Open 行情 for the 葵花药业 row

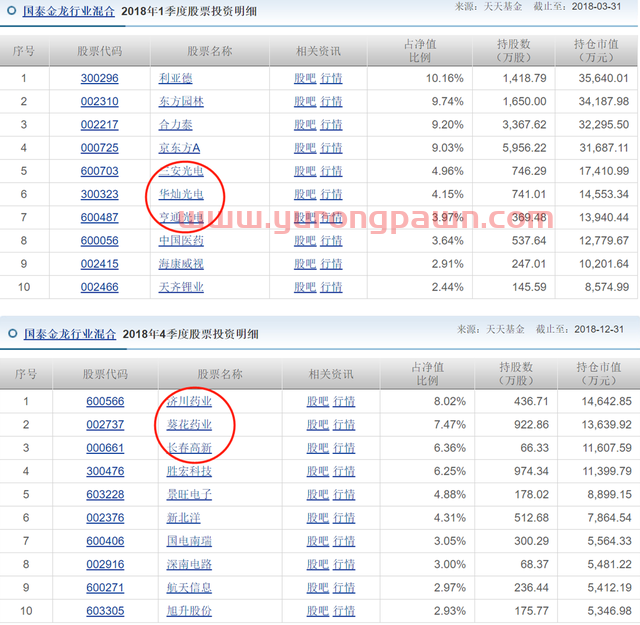point(344,425)
